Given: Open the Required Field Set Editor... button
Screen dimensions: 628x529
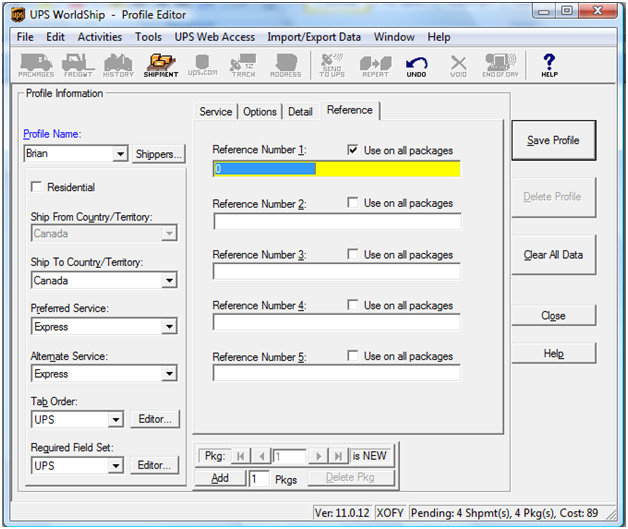Looking at the screenshot, I should 155,465.
